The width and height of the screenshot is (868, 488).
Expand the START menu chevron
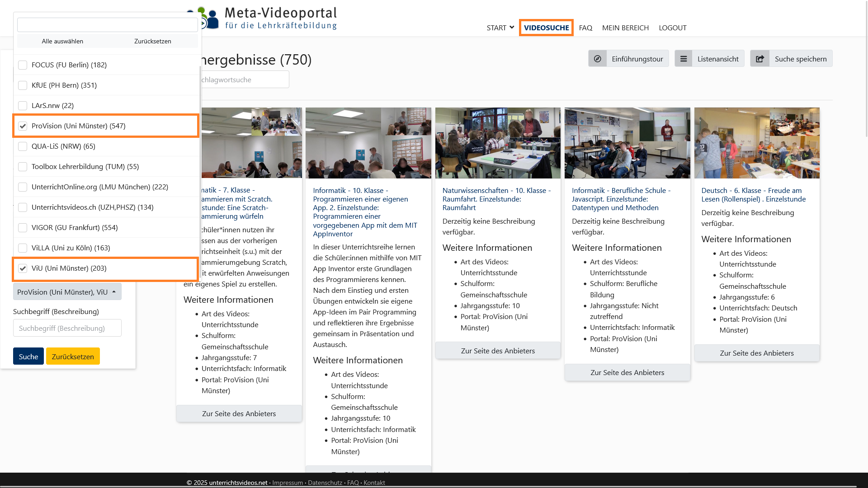[x=511, y=28]
